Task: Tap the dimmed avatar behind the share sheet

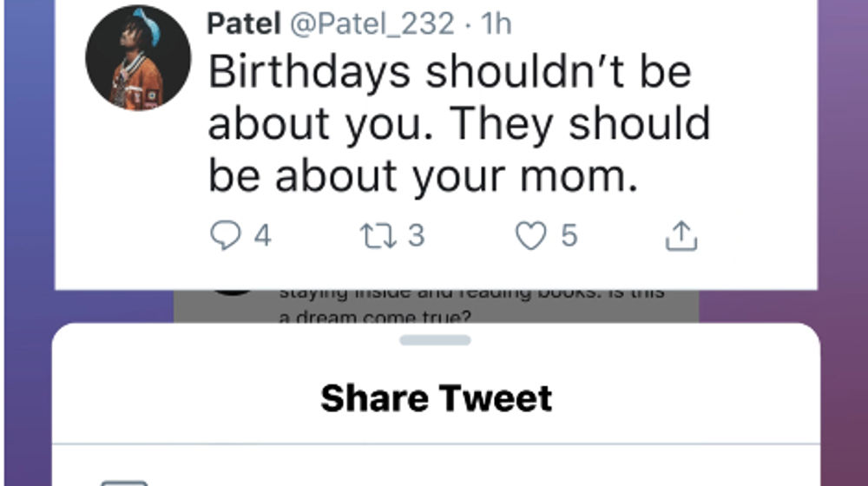Action: point(231,295)
